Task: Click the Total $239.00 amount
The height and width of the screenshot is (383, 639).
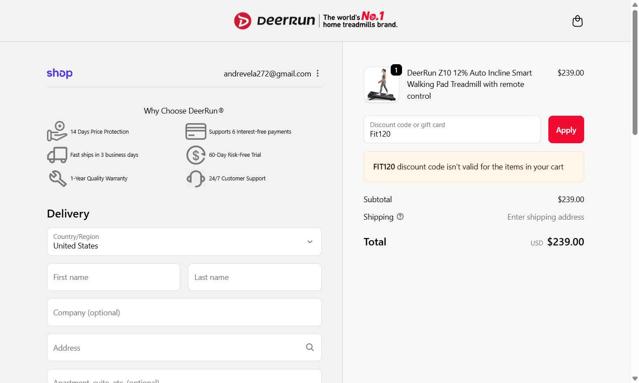Action: [x=565, y=242]
